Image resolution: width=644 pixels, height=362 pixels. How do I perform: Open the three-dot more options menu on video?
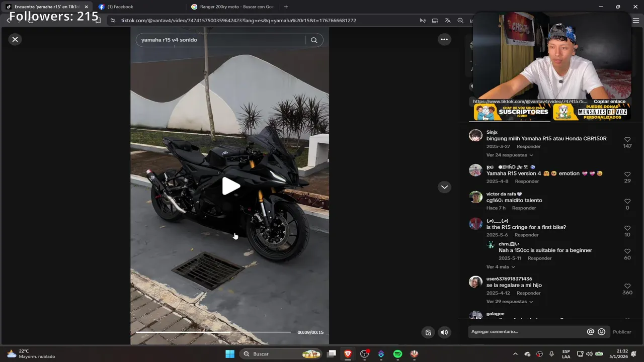444,39
